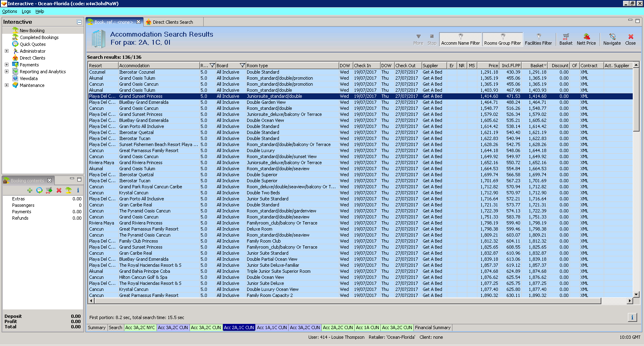Click the Nett Price toolbar icon

click(586, 39)
